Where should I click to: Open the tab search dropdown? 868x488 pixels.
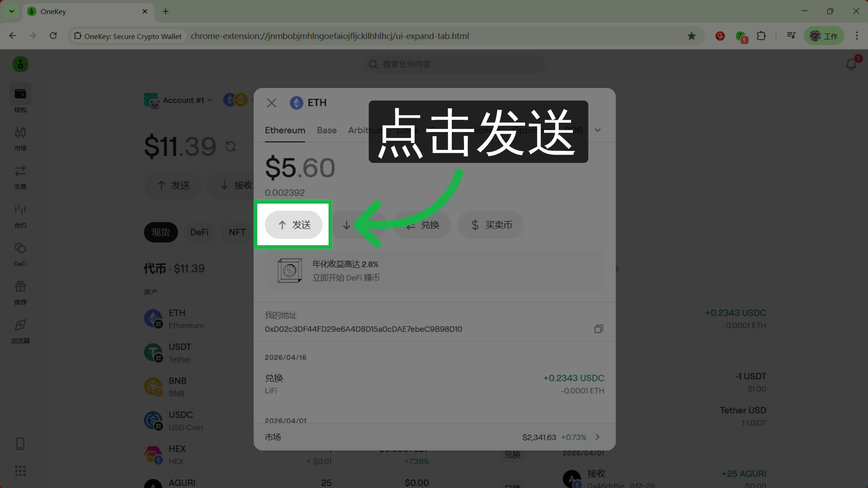tap(12, 11)
